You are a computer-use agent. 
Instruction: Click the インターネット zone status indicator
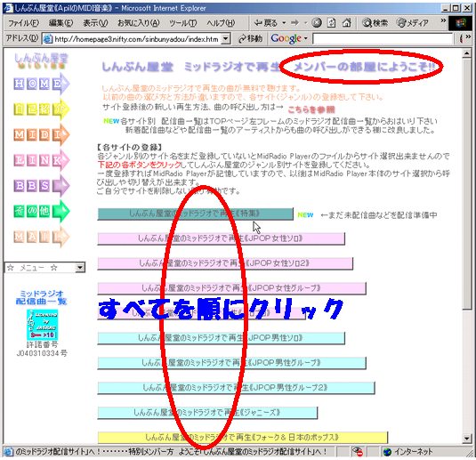[x=408, y=452]
